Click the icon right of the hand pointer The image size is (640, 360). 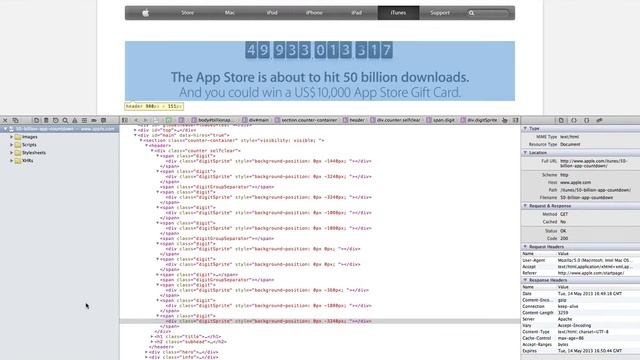(516, 120)
